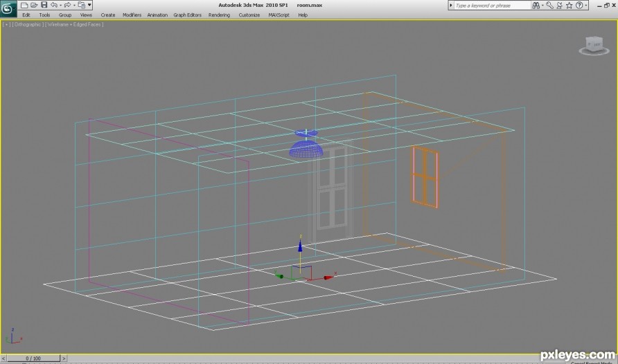Click the green Y-axis handle of the gizmo
The height and width of the screenshot is (364, 618).
coord(280,276)
